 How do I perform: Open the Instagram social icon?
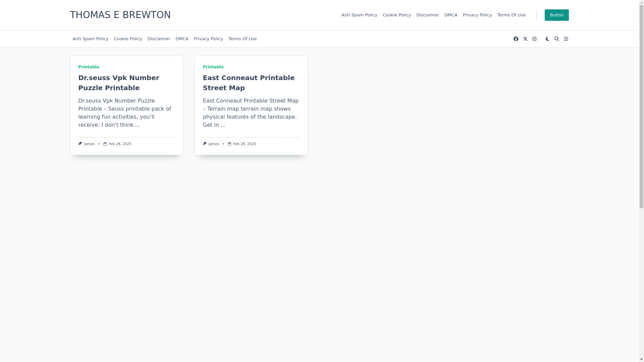click(x=534, y=39)
